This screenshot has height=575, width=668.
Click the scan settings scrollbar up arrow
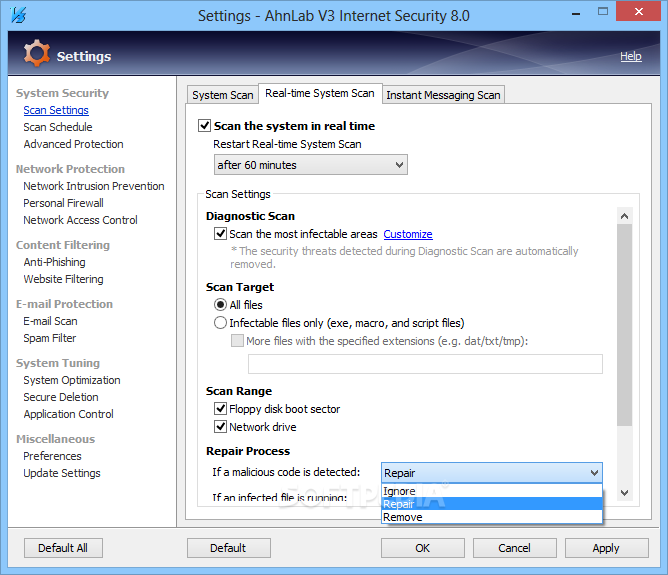(624, 216)
